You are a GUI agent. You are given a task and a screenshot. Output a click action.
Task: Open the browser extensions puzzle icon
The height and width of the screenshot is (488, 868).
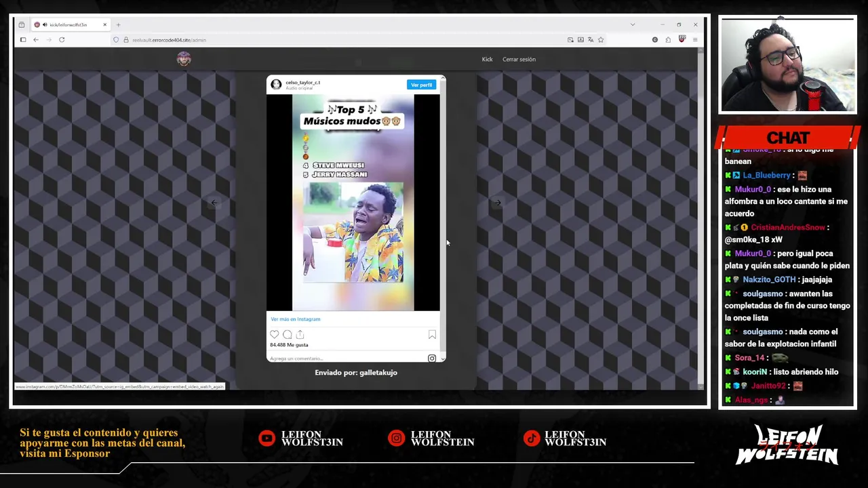click(x=668, y=40)
